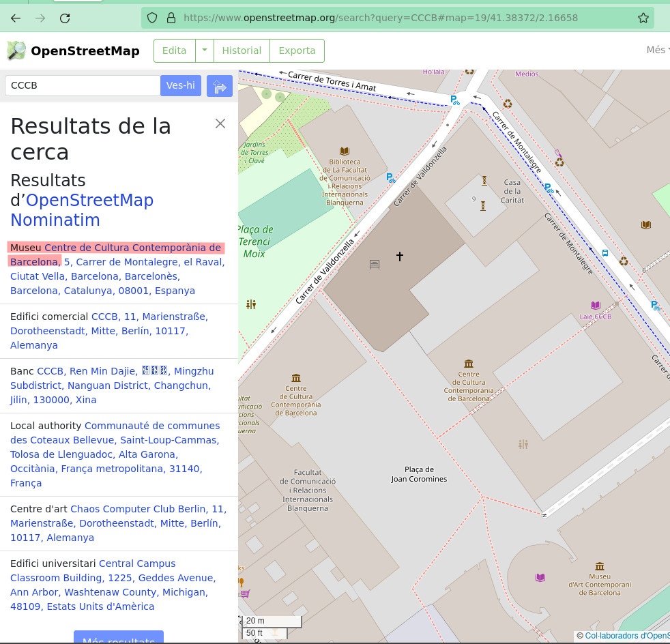Screen dimensions: 670x644
Task: Open the Col·laboradors d'OpenStreetMap attribution link
Action: 627,636
